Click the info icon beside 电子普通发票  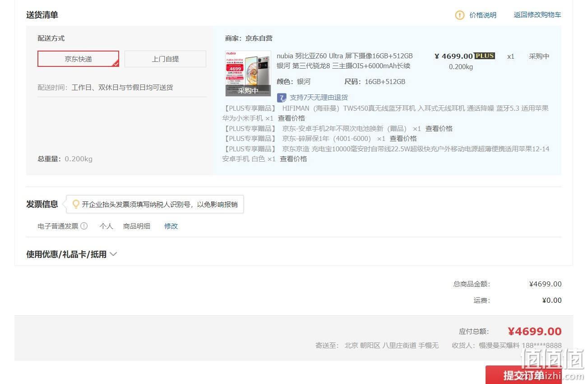click(x=84, y=226)
